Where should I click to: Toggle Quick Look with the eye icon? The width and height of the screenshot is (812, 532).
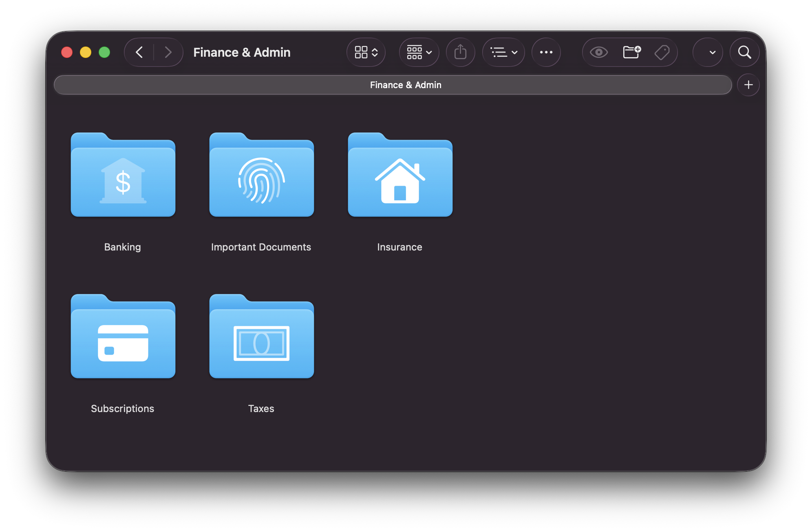(598, 52)
